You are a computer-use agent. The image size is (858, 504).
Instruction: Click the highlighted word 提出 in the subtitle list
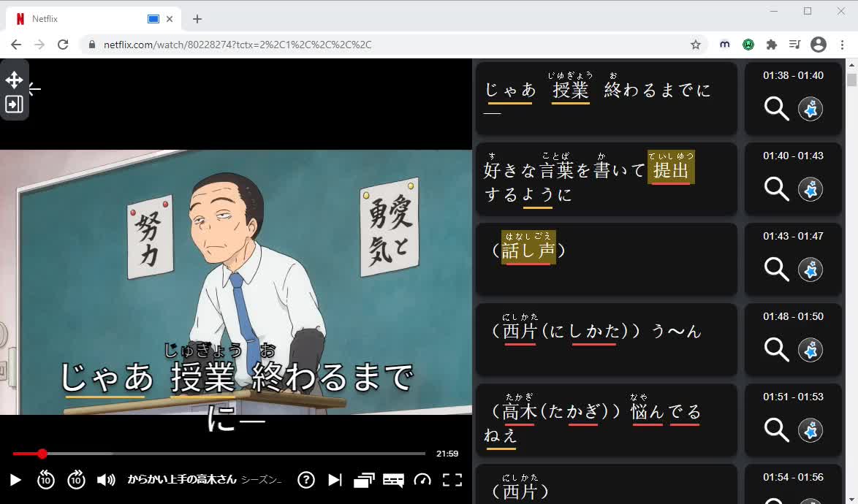point(671,170)
